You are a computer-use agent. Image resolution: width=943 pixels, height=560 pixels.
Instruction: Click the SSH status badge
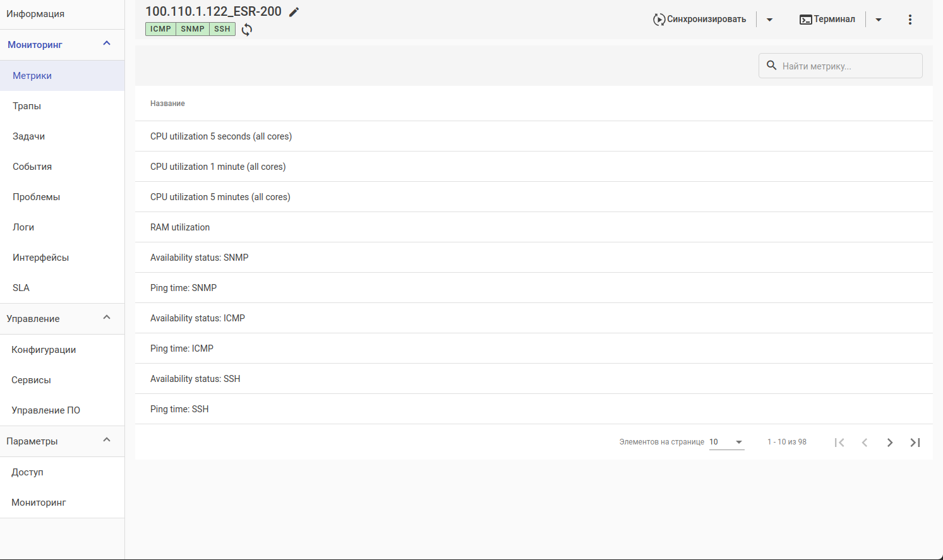tap(222, 29)
